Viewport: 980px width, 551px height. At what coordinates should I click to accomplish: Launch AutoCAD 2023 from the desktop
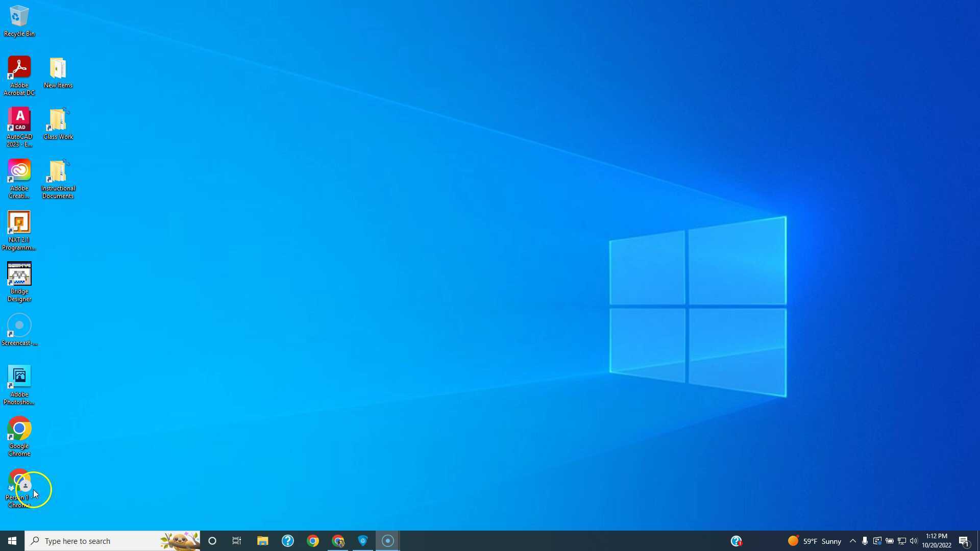point(19,120)
